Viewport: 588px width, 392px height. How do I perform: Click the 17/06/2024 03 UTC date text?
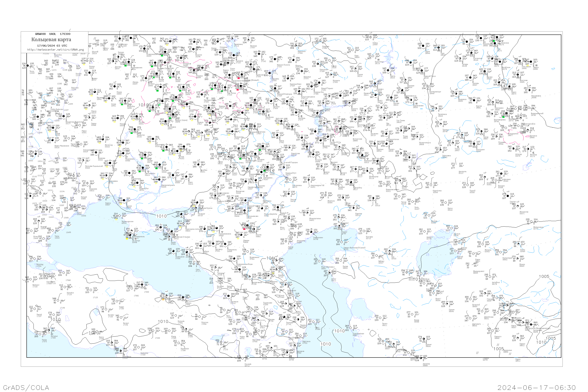[x=52, y=46]
